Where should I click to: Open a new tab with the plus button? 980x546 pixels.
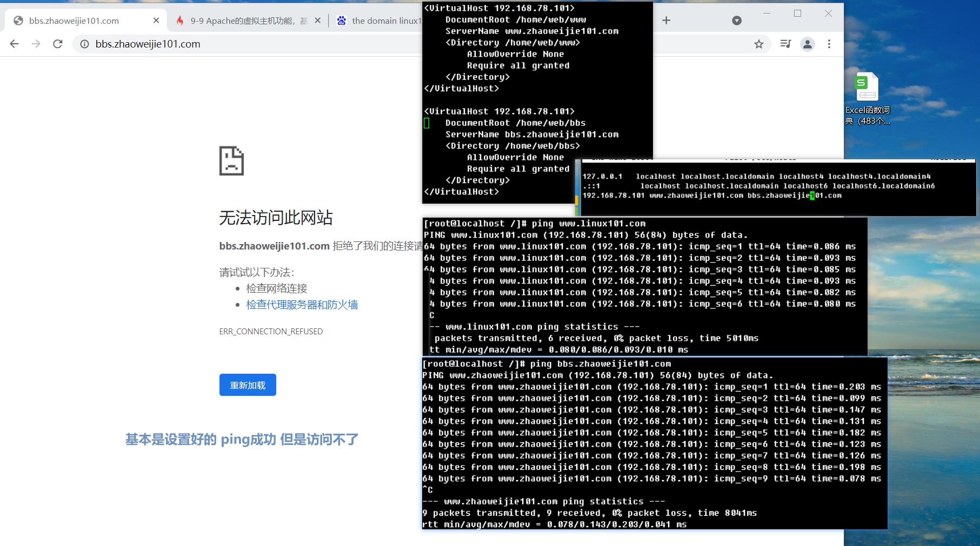click(x=666, y=20)
